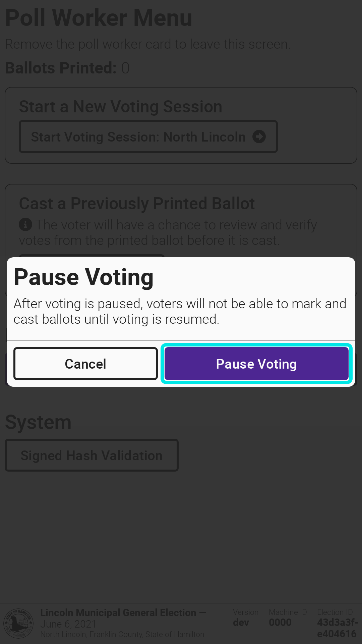Click the dialog's voting paused explanation text
362x644 pixels.
click(x=180, y=311)
